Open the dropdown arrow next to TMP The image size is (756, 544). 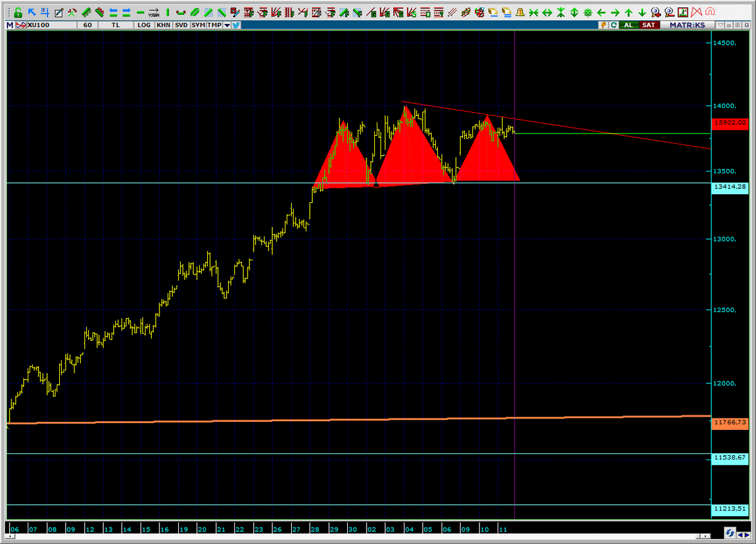pos(227,25)
